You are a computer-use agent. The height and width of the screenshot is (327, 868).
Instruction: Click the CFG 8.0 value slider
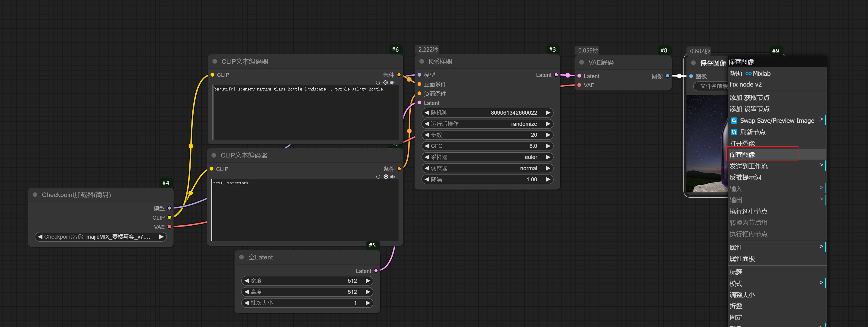(487, 146)
